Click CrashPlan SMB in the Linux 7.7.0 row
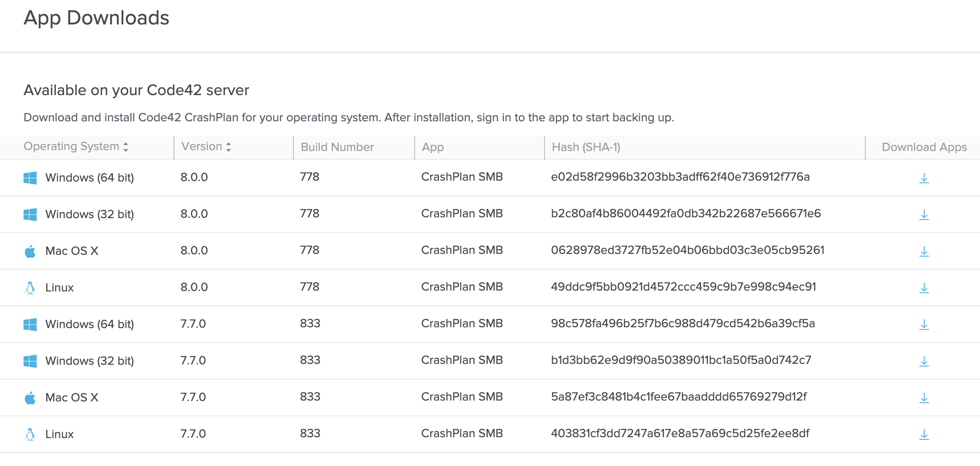This screenshot has height=466, width=980. click(x=462, y=433)
